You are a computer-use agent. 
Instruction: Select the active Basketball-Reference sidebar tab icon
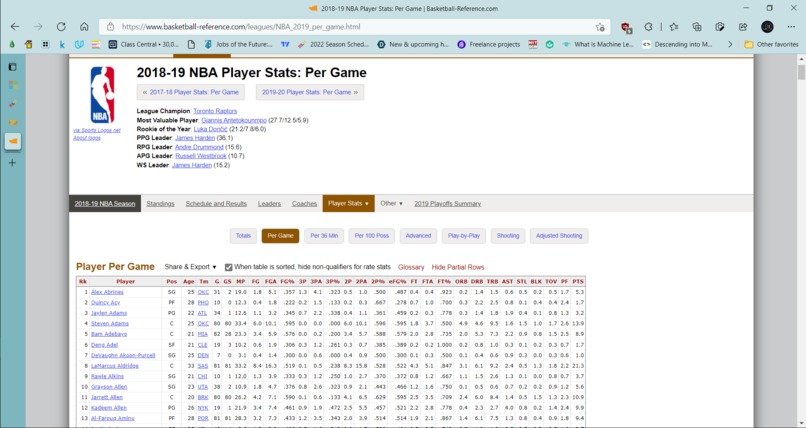(13, 141)
